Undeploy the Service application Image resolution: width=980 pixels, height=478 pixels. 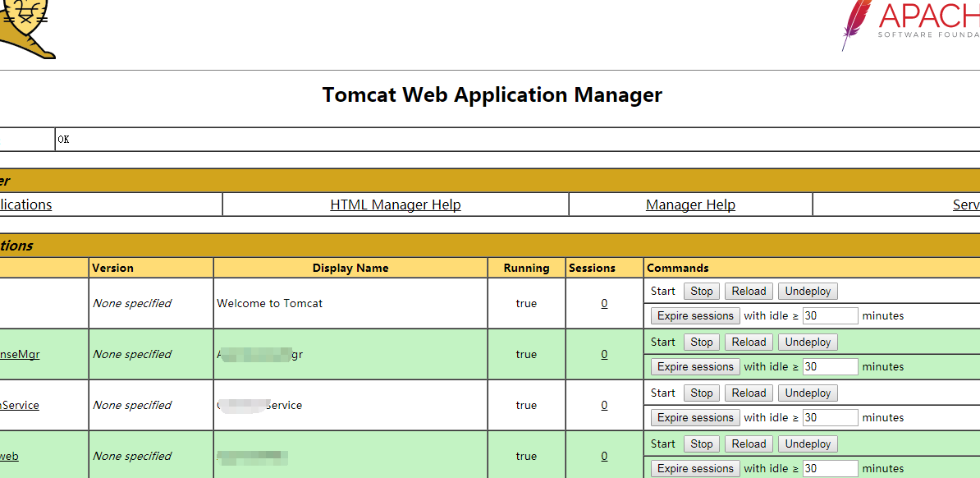[808, 393]
